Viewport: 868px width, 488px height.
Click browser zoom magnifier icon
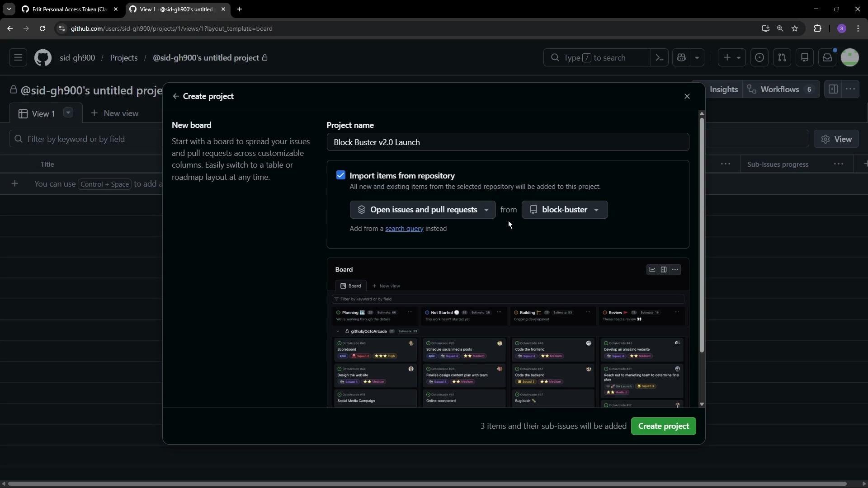[780, 28]
